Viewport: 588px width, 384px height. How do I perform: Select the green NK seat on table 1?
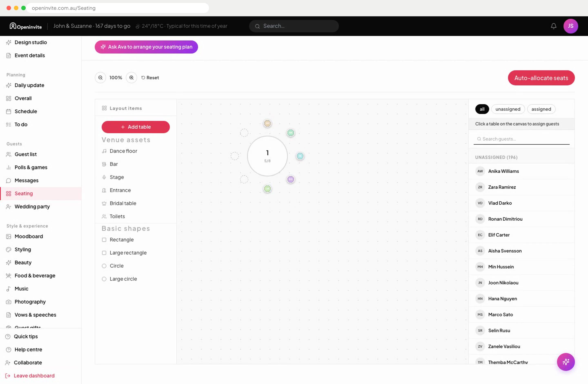pos(291,133)
